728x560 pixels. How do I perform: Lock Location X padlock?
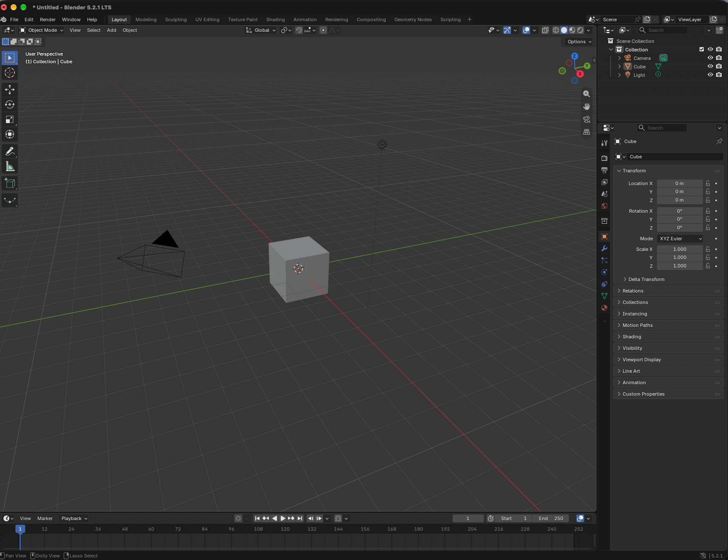[708, 183]
